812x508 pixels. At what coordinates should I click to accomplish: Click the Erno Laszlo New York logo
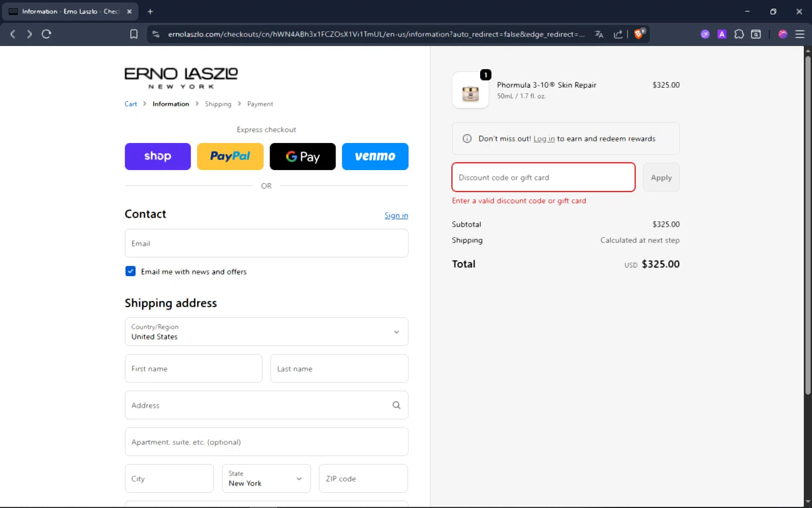(181, 78)
